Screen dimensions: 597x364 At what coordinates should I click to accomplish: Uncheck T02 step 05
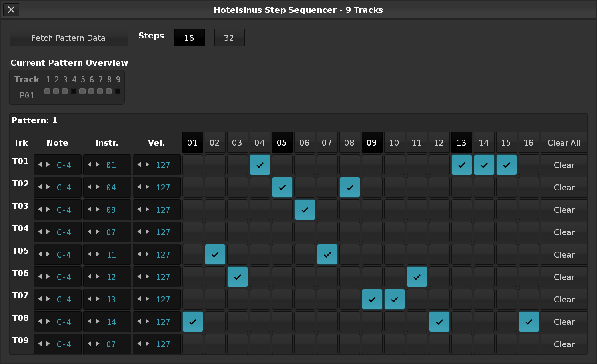[282, 187]
